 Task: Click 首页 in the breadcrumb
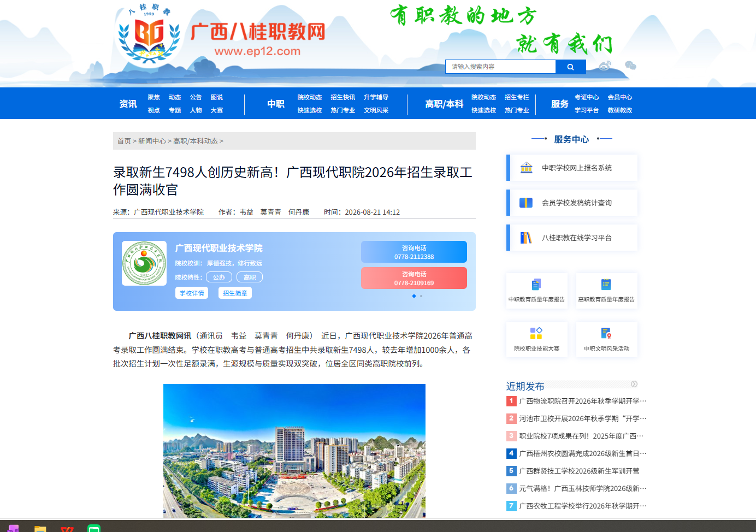coord(124,141)
